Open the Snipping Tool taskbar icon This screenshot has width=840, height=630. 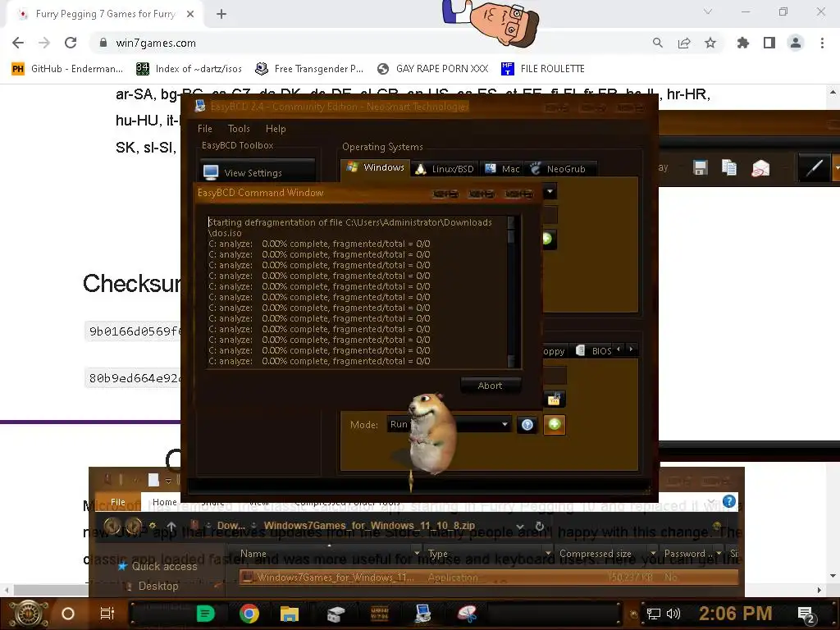click(467, 614)
